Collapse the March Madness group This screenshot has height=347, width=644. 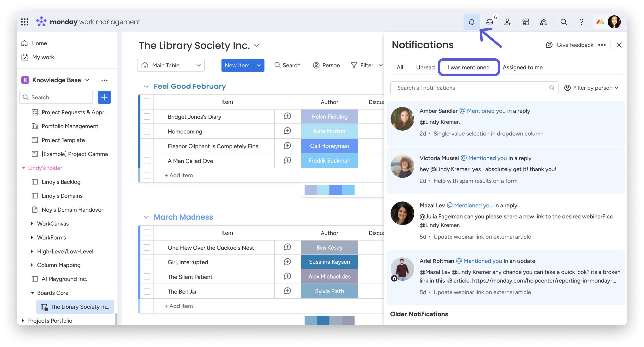pos(146,217)
